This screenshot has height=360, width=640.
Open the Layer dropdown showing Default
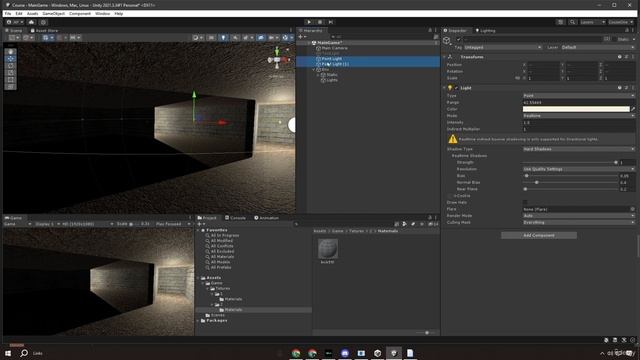click(x=598, y=47)
